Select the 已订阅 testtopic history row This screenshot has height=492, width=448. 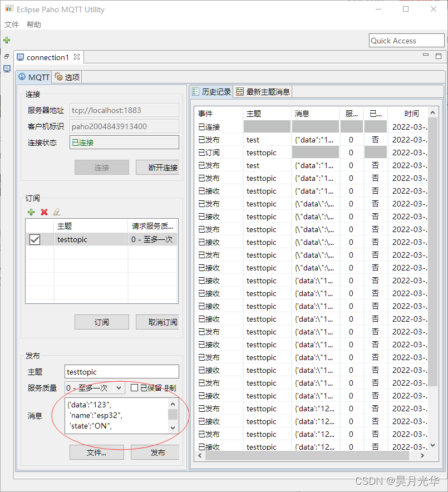pyautogui.click(x=311, y=153)
